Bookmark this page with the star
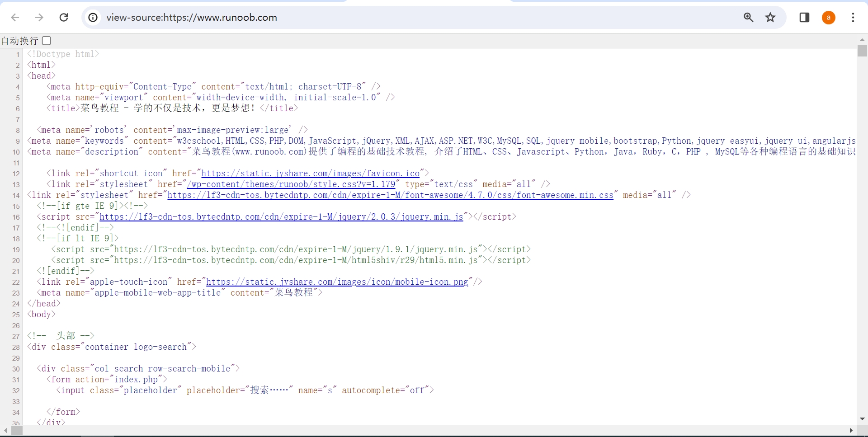Image resolution: width=868 pixels, height=437 pixels. pos(770,18)
